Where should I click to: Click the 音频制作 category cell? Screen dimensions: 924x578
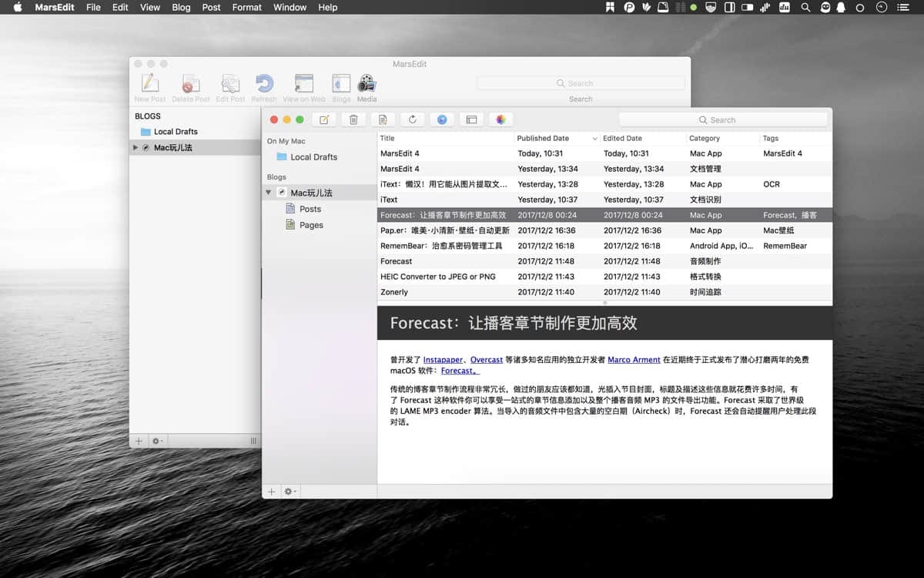click(x=705, y=261)
